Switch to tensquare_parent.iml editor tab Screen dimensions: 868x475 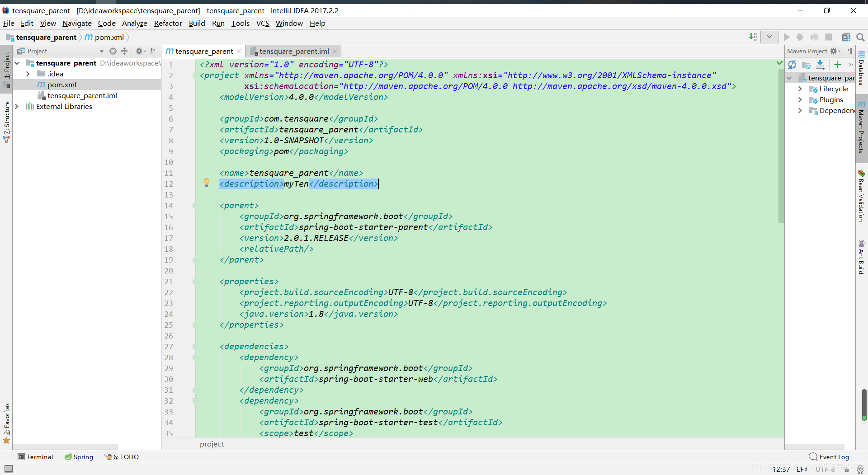click(x=294, y=52)
